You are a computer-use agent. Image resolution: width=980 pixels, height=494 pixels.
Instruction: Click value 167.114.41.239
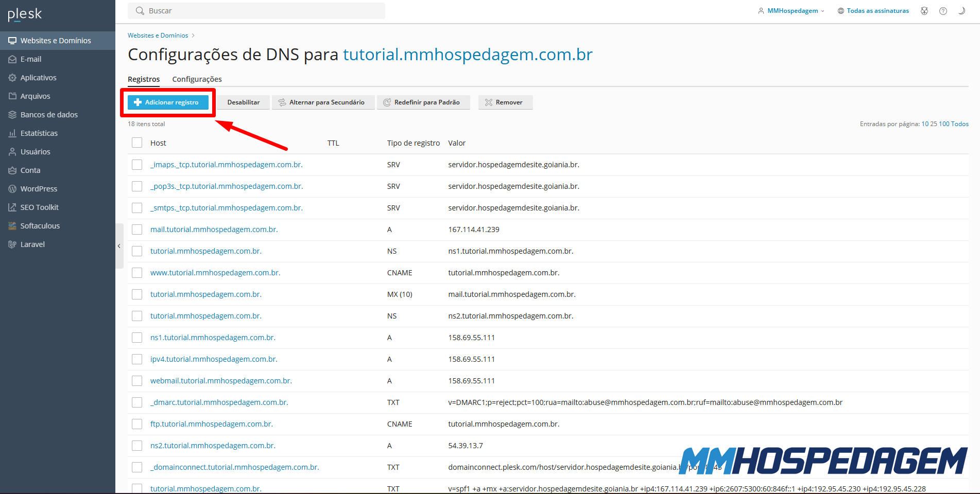point(474,230)
